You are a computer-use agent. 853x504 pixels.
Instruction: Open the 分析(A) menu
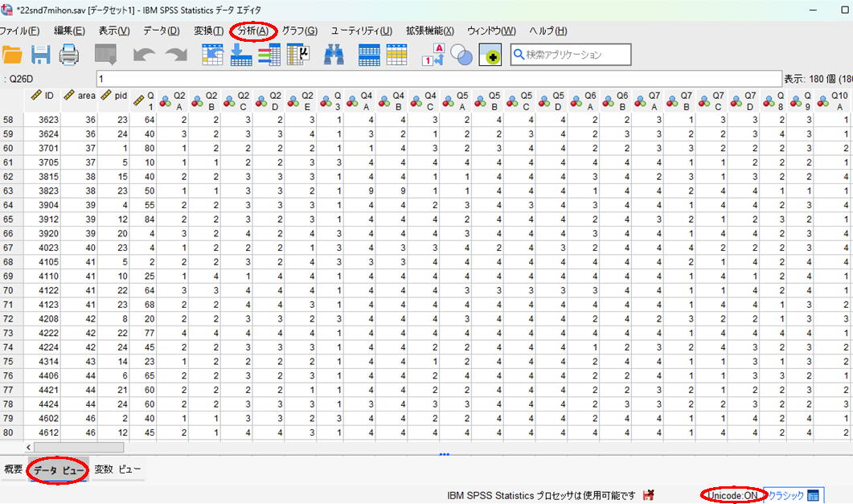point(253,31)
